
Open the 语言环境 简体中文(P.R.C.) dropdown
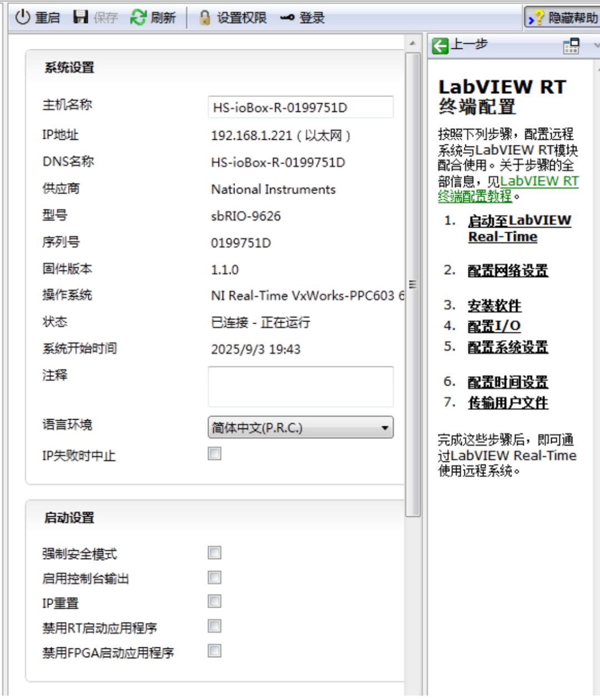pyautogui.click(x=301, y=427)
